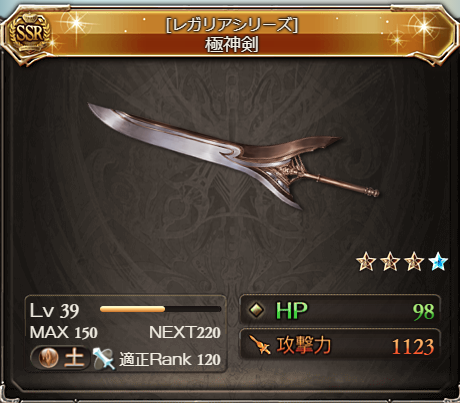Click the sword weapon-type icon
This screenshot has width=460, height=403.
click(x=104, y=359)
